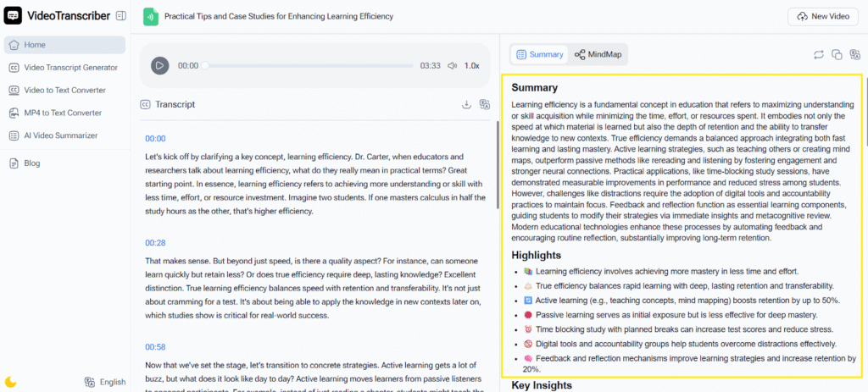This screenshot has width=868, height=392.
Task: Play the audio recording
Action: point(159,65)
